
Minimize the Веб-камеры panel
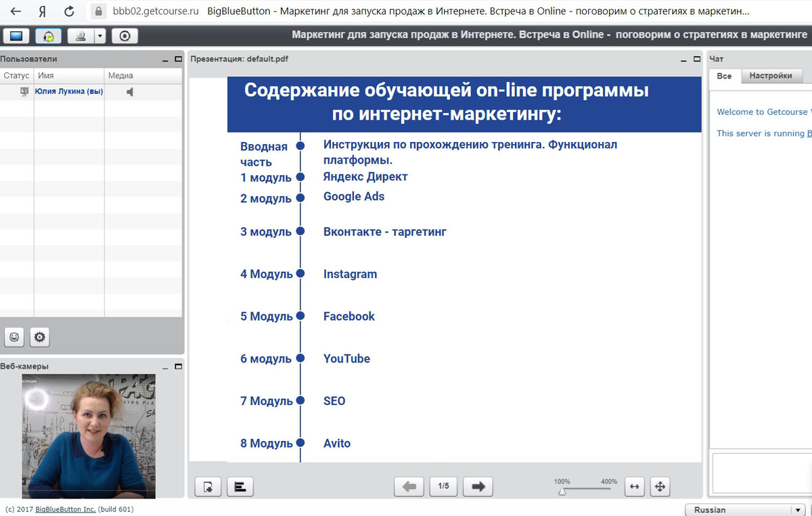click(166, 367)
